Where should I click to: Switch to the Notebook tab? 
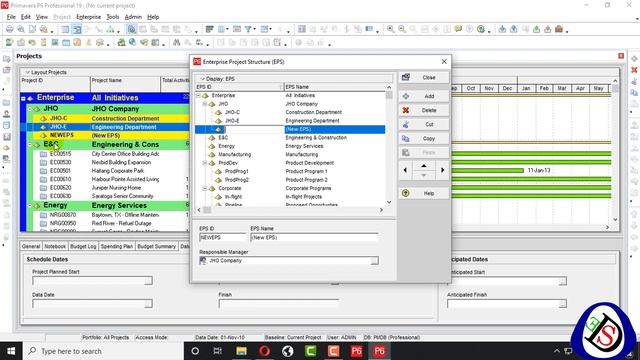click(55, 246)
